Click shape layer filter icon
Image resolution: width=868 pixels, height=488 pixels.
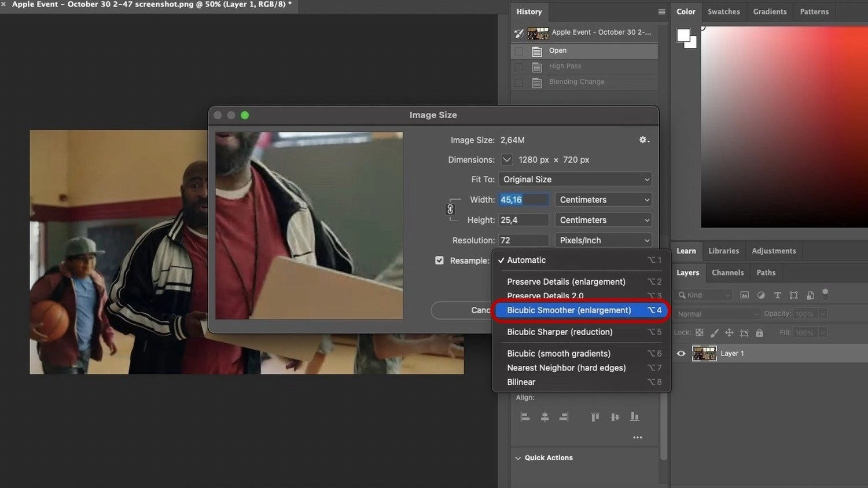794,295
